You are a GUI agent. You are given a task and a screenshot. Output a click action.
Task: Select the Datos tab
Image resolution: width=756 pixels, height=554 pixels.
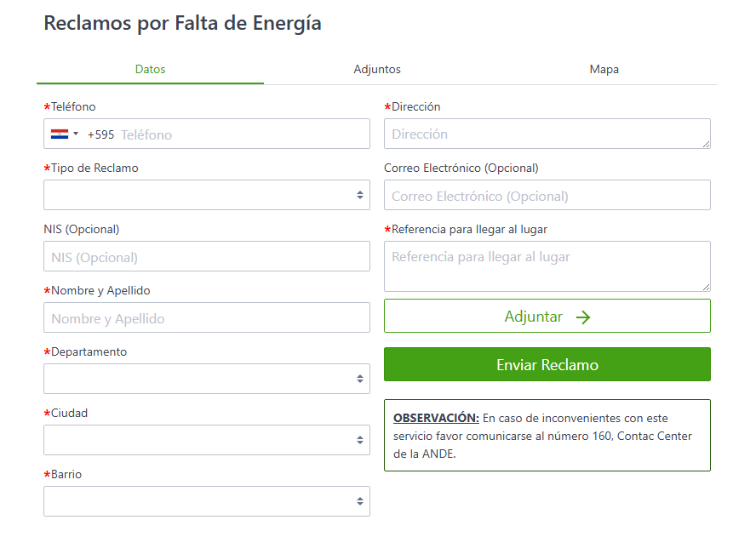coord(150,69)
